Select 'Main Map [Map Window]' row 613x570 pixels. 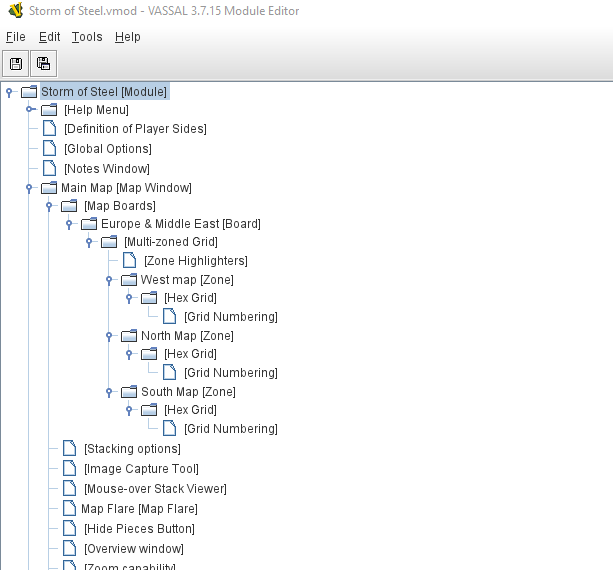pos(126,188)
